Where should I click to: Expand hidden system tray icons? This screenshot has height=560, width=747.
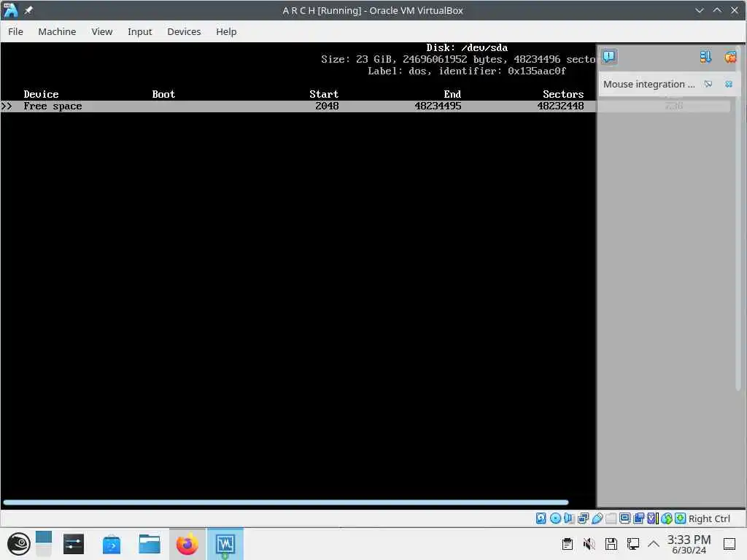[654, 544]
